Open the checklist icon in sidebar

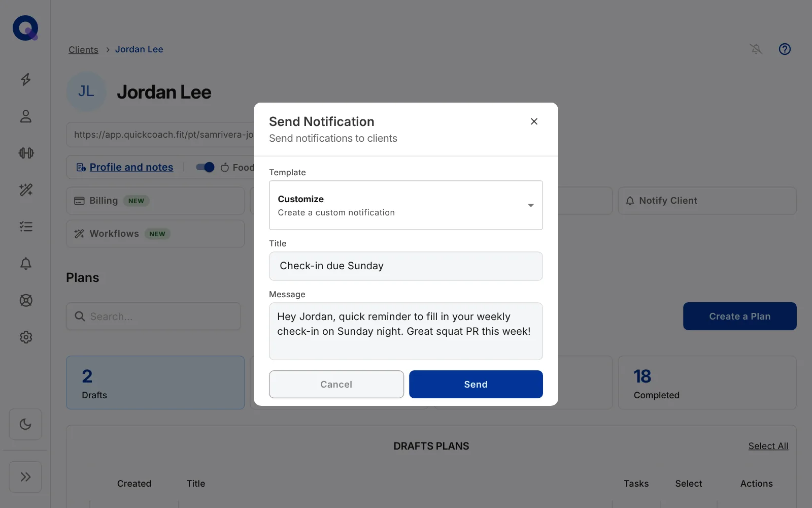(26, 227)
